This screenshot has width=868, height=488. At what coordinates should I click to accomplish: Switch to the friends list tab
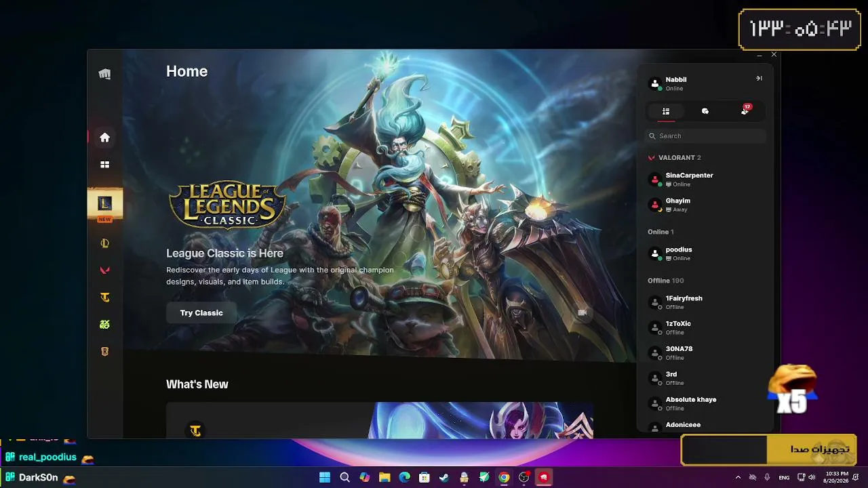[666, 111]
